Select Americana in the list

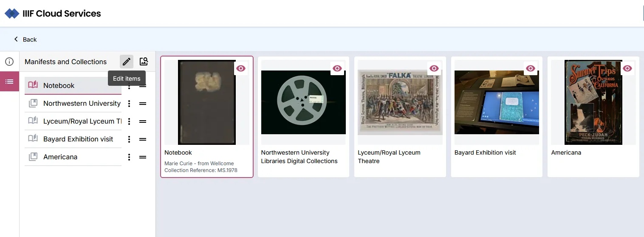coord(73,157)
